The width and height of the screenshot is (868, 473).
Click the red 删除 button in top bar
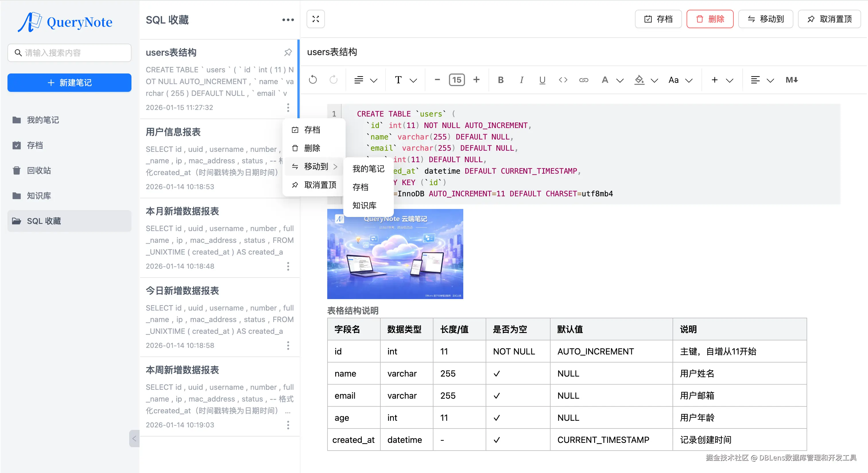(x=710, y=19)
